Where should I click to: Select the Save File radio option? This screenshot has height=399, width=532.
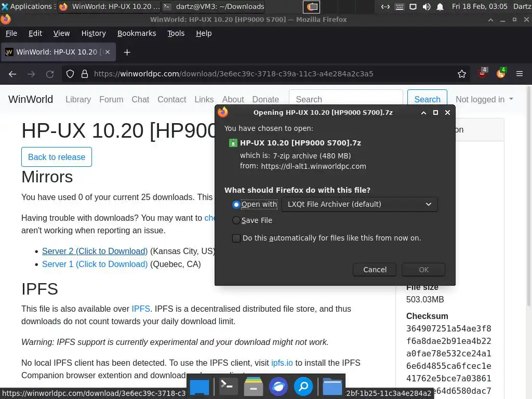pyautogui.click(x=236, y=220)
